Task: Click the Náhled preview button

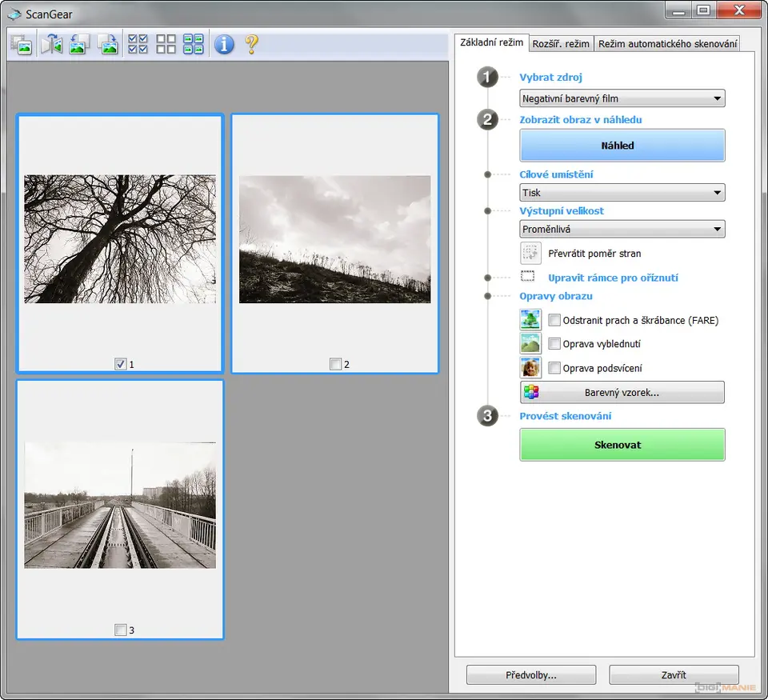Action: point(622,146)
